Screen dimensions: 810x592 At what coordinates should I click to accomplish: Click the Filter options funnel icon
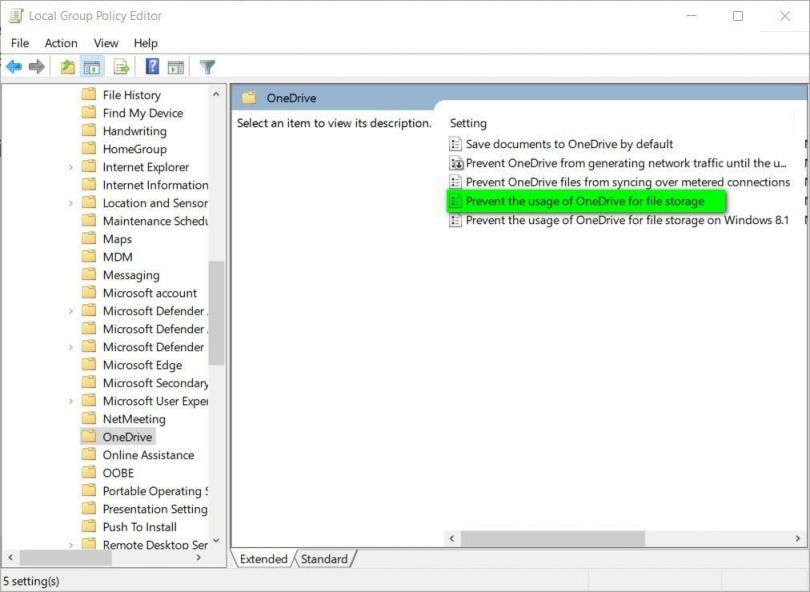[x=207, y=66]
